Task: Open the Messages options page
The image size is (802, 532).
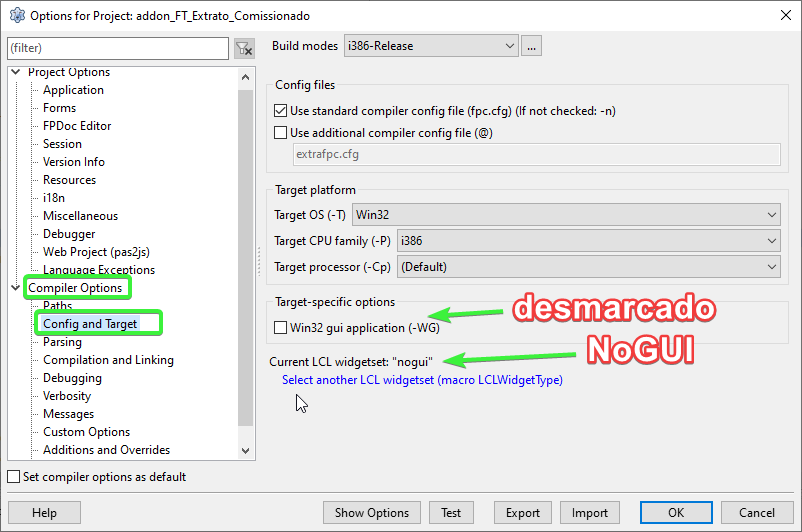Action: (x=69, y=414)
